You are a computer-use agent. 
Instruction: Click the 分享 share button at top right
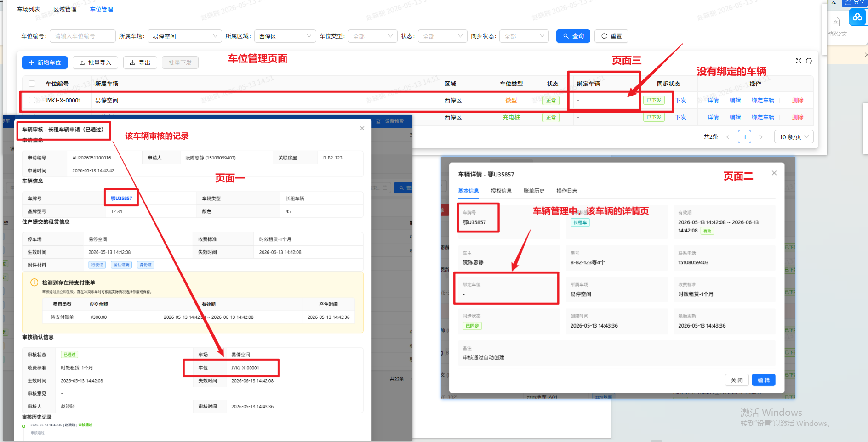pyautogui.click(x=855, y=3)
